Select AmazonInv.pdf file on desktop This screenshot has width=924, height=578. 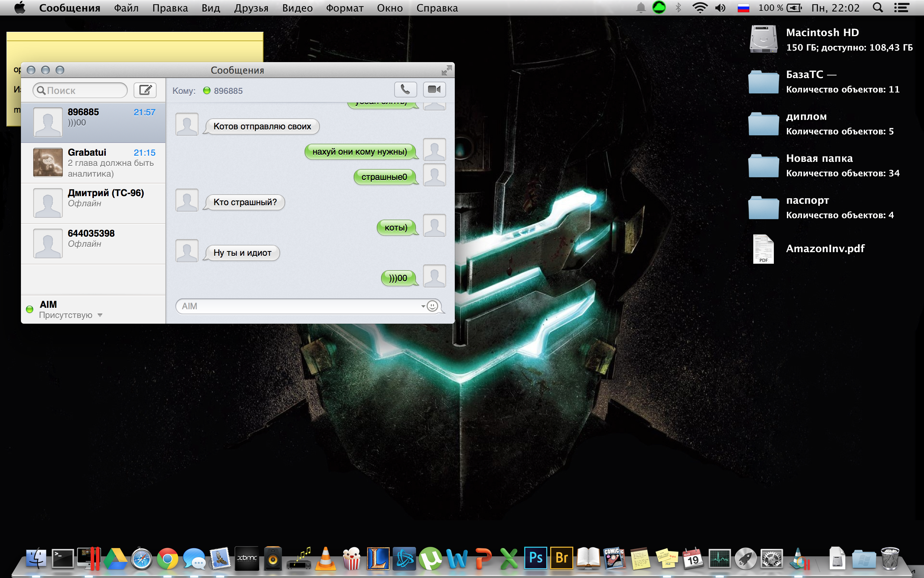pyautogui.click(x=763, y=249)
